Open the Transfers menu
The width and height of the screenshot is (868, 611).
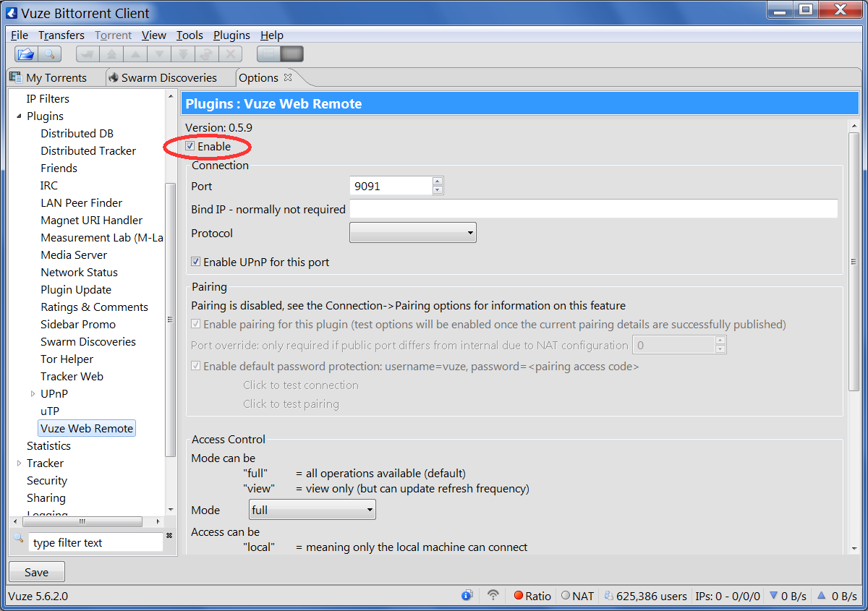[x=61, y=35]
